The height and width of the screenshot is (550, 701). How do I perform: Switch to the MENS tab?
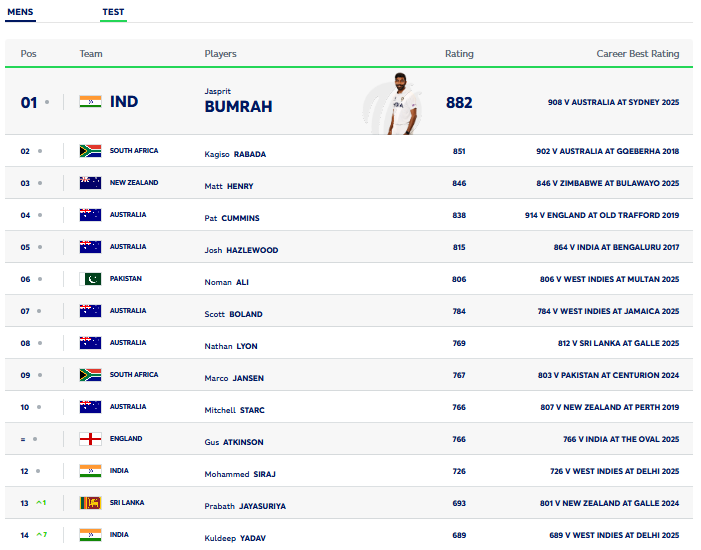(19, 13)
